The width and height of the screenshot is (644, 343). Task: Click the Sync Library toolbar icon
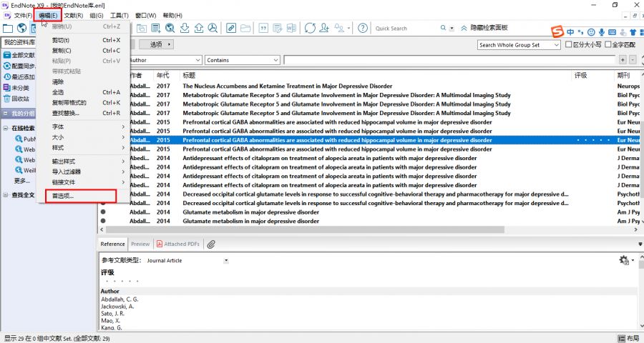(x=310, y=28)
